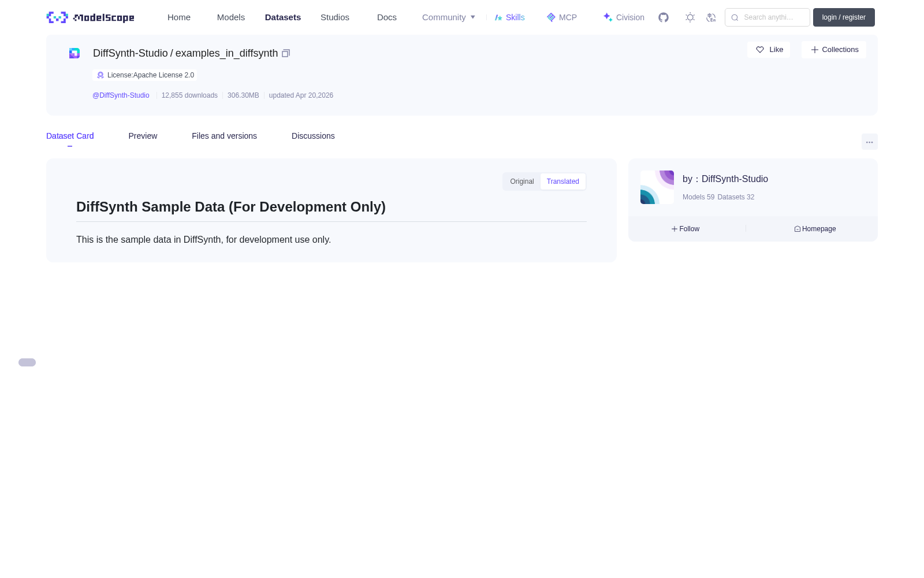
Task: Click the DiffSynth-Studio dataset avatar icon
Action: [x=74, y=53]
